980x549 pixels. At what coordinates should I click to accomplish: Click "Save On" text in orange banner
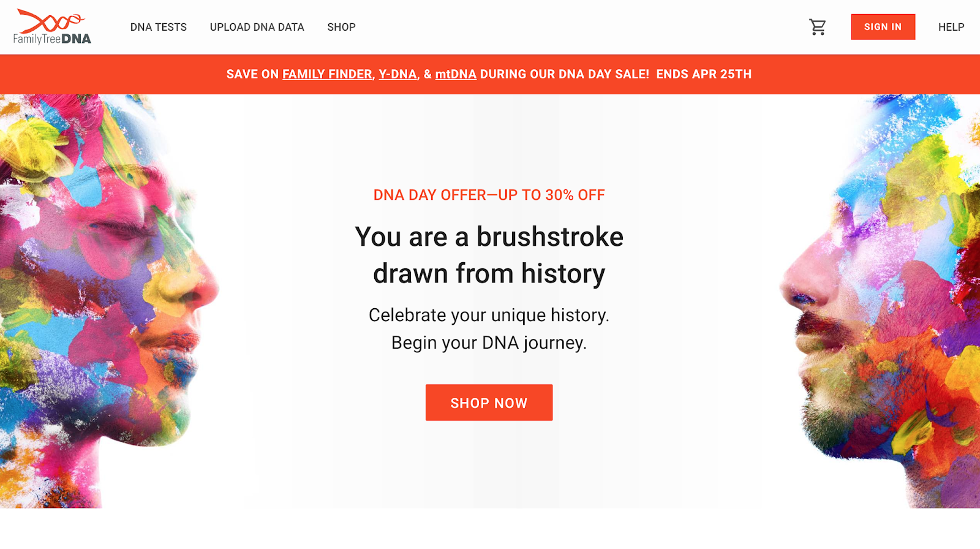252,74
